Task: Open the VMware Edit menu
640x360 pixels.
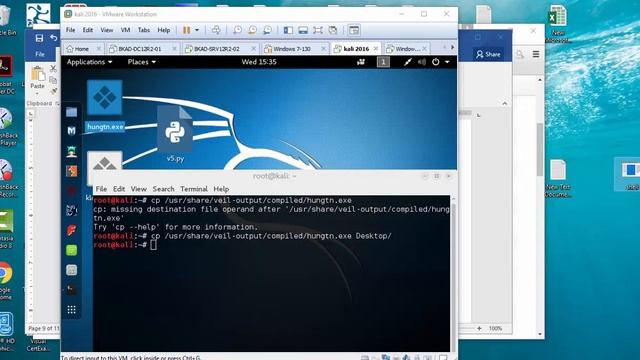Action: click(x=88, y=30)
